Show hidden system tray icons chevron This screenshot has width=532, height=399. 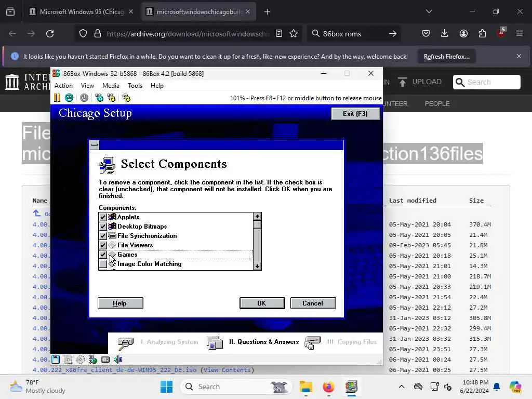click(402, 387)
